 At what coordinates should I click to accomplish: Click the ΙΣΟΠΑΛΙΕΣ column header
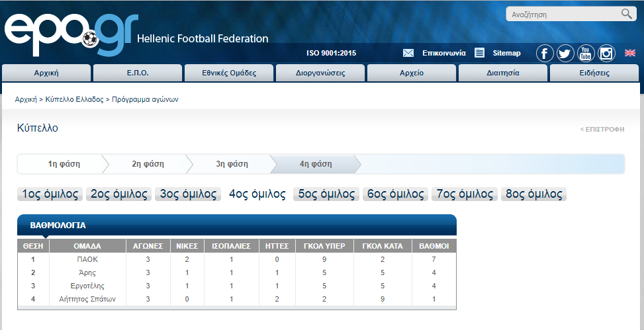pos(231,246)
